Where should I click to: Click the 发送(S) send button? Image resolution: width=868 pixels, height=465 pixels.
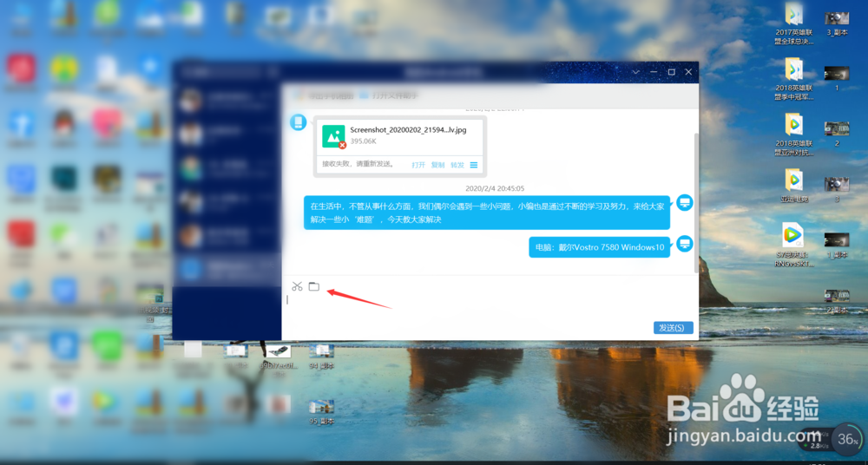[673, 328]
